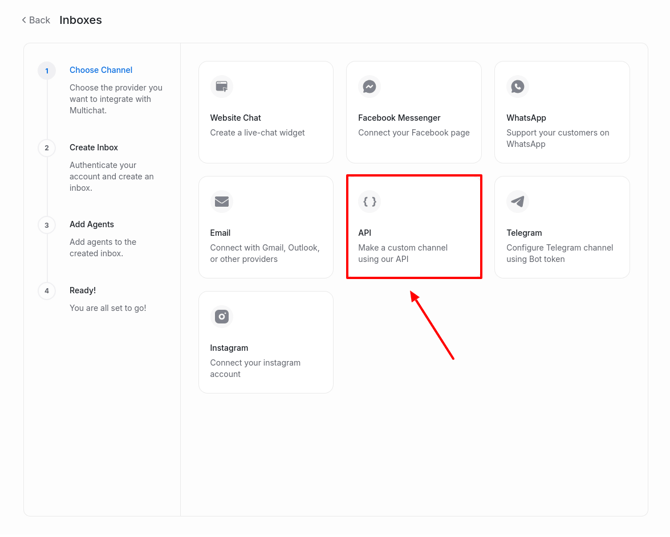Go back using the Back link
The image size is (670, 537).
coord(40,20)
